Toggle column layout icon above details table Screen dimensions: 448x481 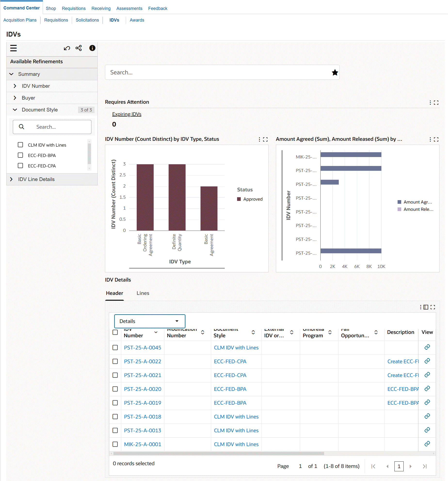click(426, 307)
